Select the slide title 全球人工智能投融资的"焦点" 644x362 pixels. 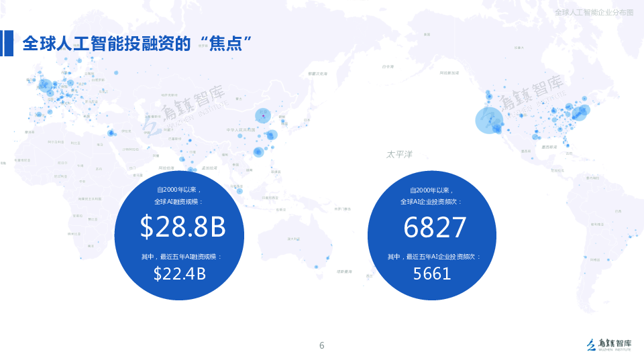point(138,44)
